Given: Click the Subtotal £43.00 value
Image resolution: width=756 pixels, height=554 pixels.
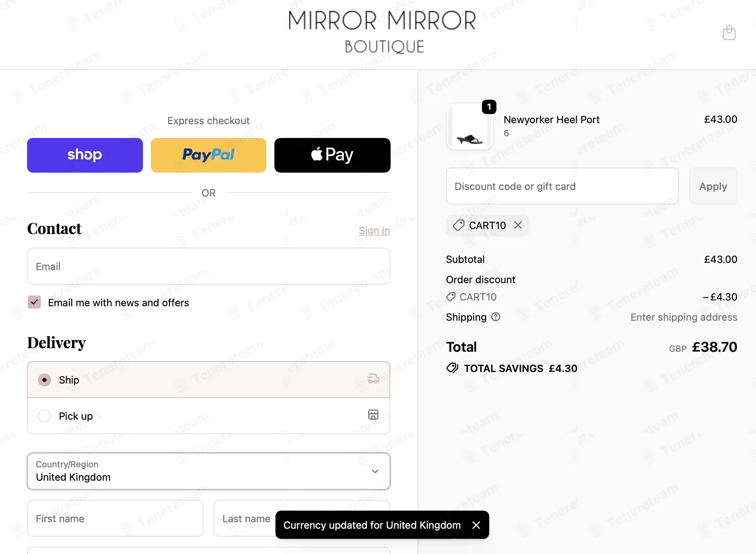Looking at the screenshot, I should [720, 259].
